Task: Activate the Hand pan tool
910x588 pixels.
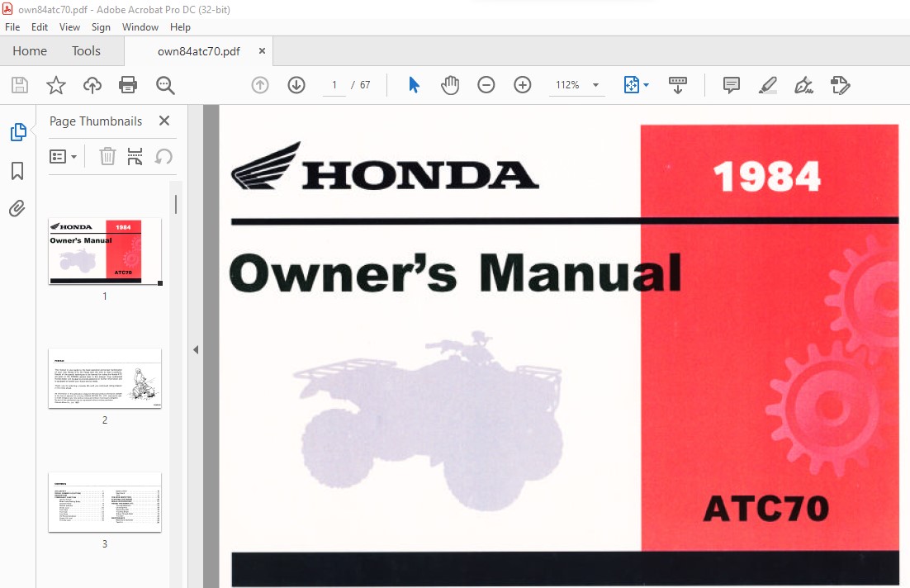Action: (450, 85)
